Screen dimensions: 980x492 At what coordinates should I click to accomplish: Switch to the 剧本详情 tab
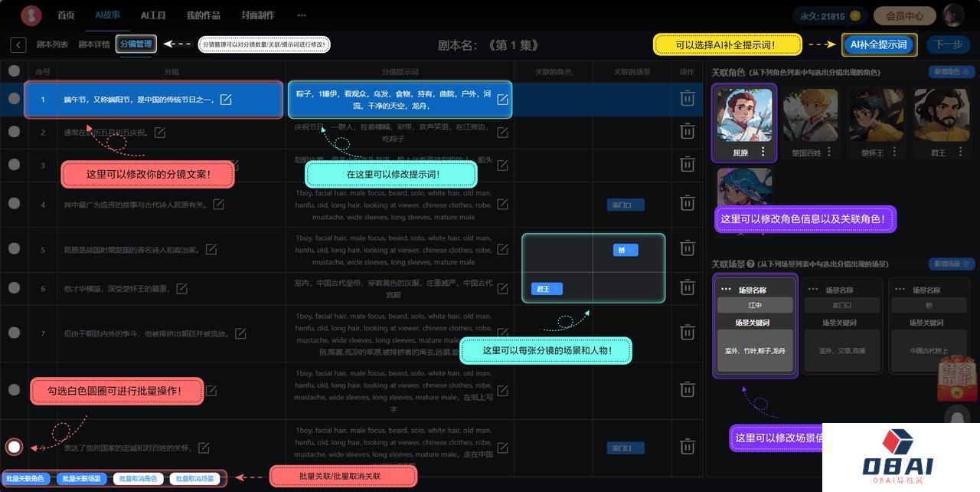click(x=94, y=44)
